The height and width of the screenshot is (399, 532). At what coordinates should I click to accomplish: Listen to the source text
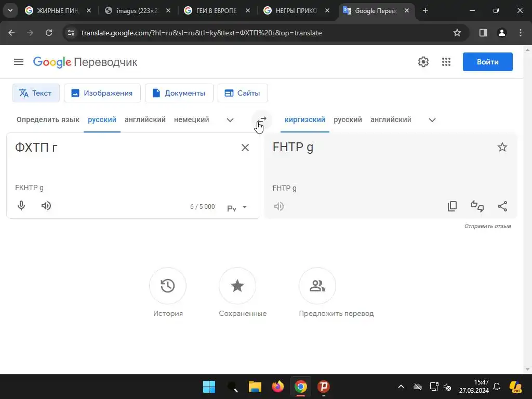coord(46,206)
